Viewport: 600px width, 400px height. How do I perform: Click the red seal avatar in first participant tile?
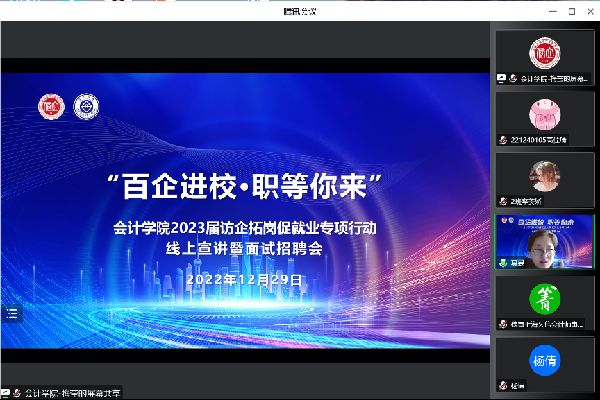[x=544, y=50]
